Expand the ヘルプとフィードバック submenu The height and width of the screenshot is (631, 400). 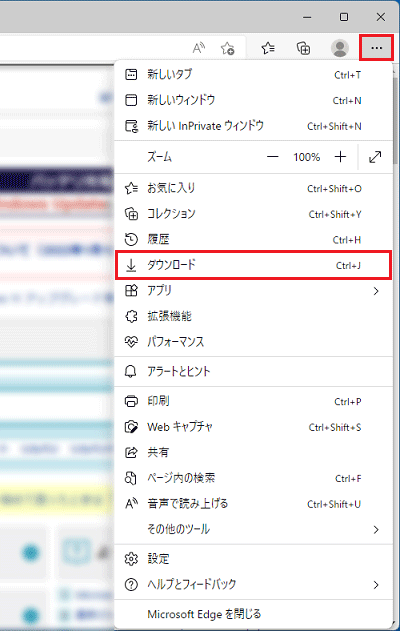pos(254,585)
